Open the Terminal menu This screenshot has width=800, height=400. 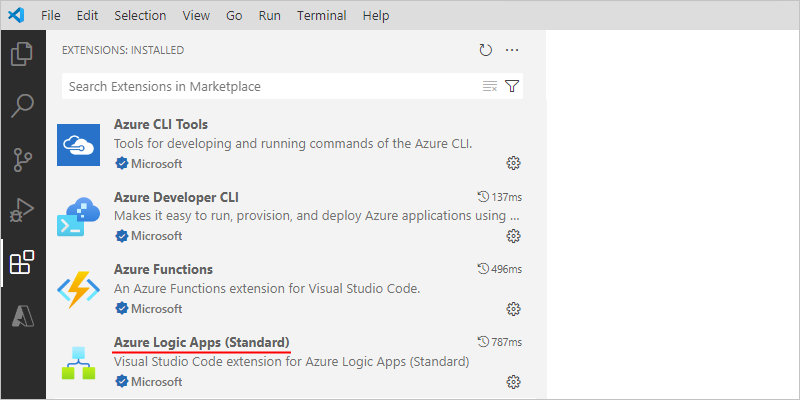[x=323, y=16]
